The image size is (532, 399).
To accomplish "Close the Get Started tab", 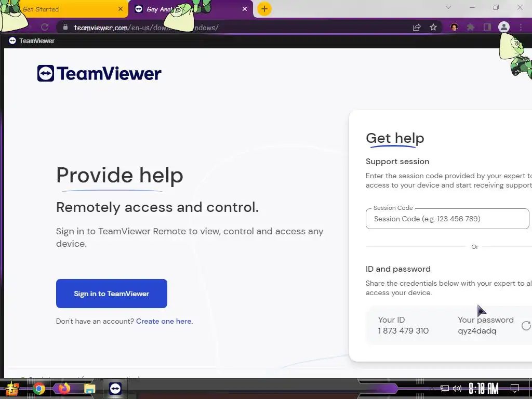I will pyautogui.click(x=121, y=9).
